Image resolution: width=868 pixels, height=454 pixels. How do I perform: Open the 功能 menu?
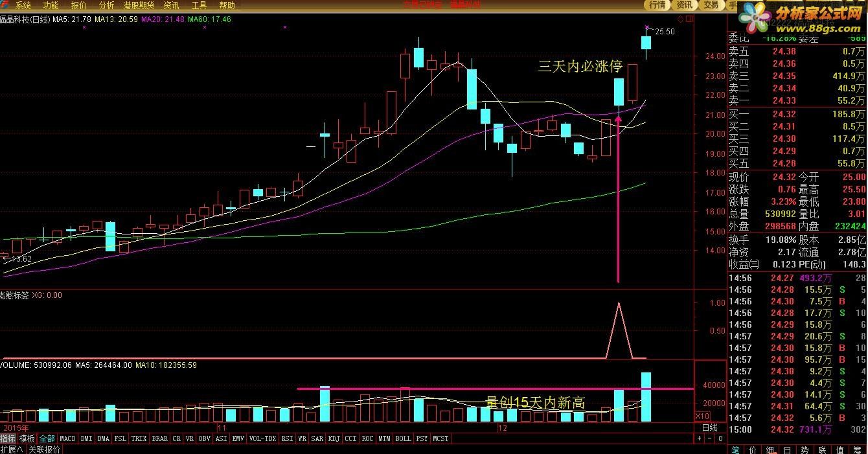[x=51, y=5]
